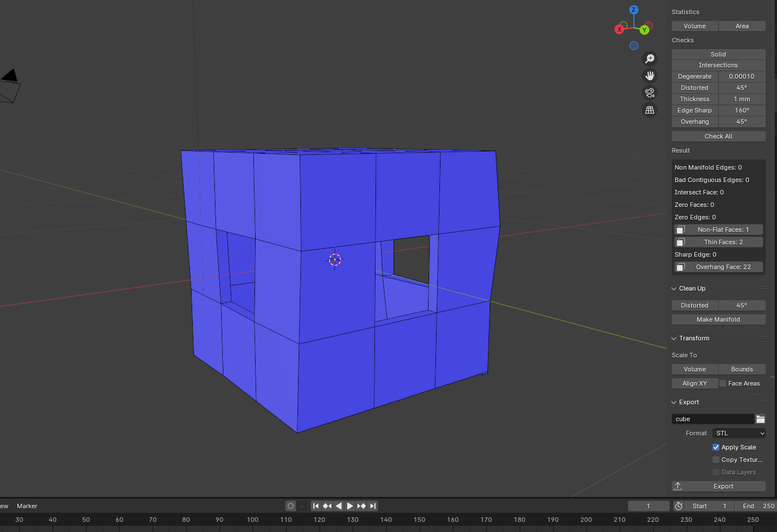777x532 pixels.
Task: Run the Intersections check
Action: tap(718, 65)
